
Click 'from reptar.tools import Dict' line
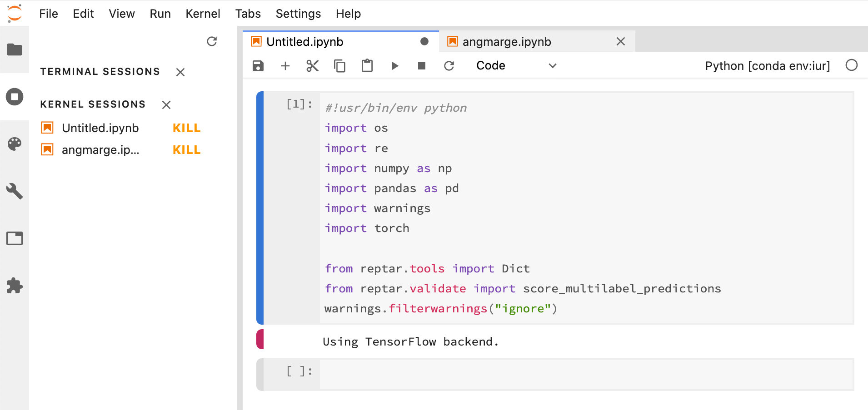427,269
